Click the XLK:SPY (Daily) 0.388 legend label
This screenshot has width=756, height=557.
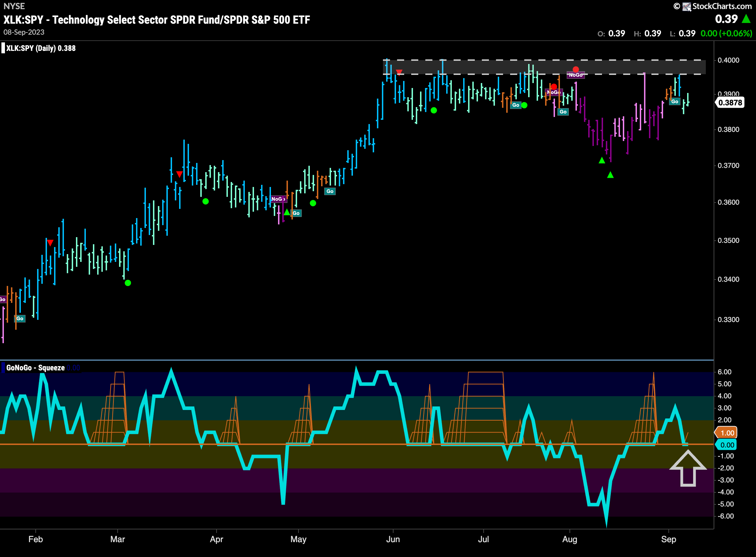[x=41, y=48]
